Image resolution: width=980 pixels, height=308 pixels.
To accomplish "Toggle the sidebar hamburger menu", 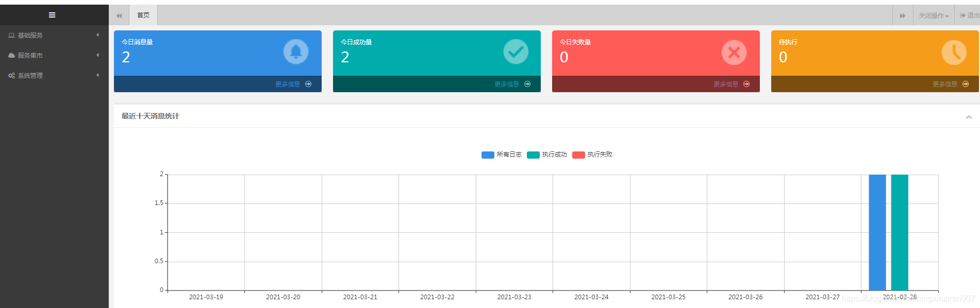I will pyautogui.click(x=52, y=15).
